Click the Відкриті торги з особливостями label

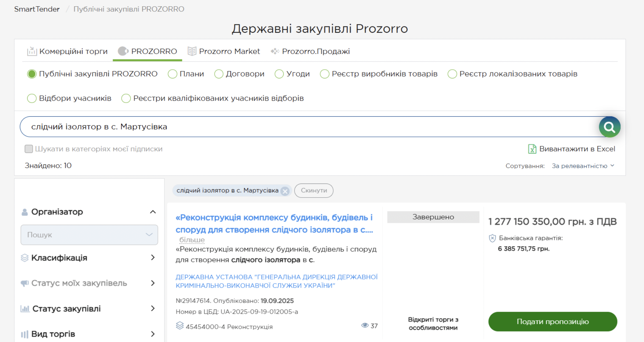pos(433,324)
